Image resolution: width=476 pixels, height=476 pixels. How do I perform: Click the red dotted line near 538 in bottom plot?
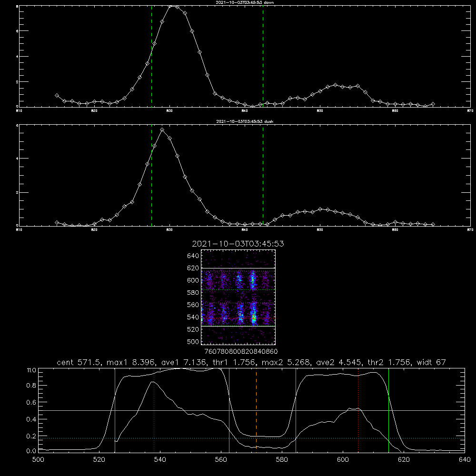pyautogui.click(x=154, y=410)
